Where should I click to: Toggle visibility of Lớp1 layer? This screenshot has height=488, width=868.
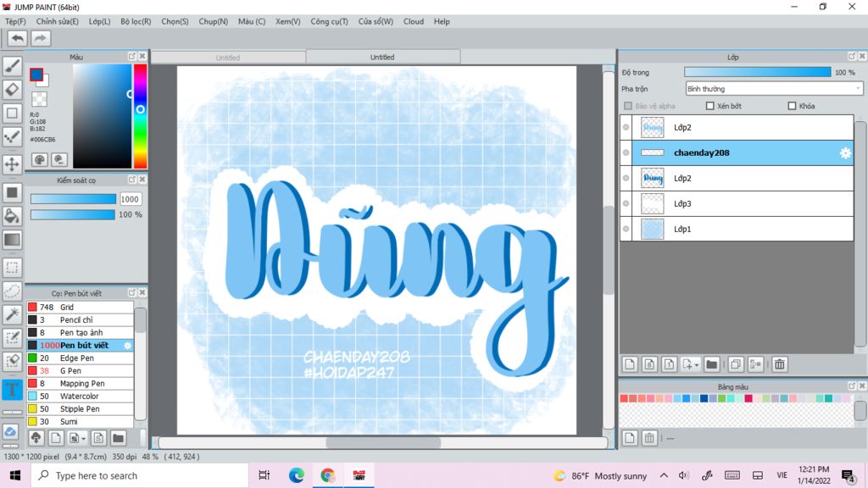pos(626,229)
